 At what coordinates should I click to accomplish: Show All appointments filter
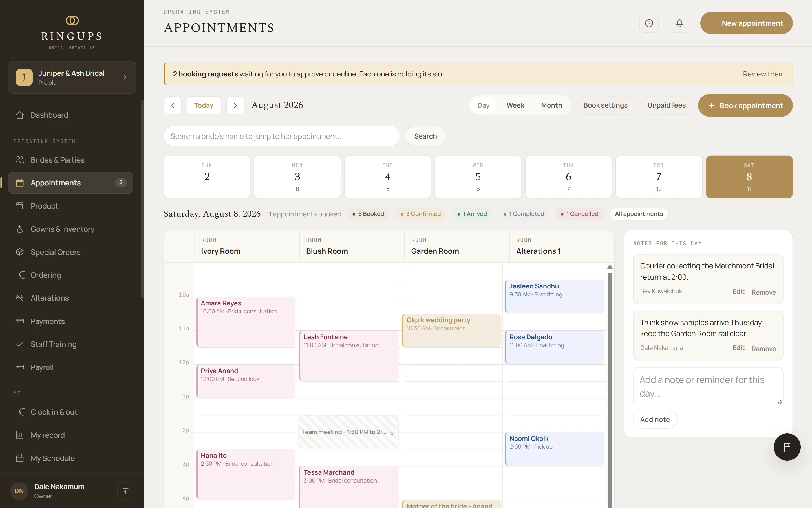(639, 214)
